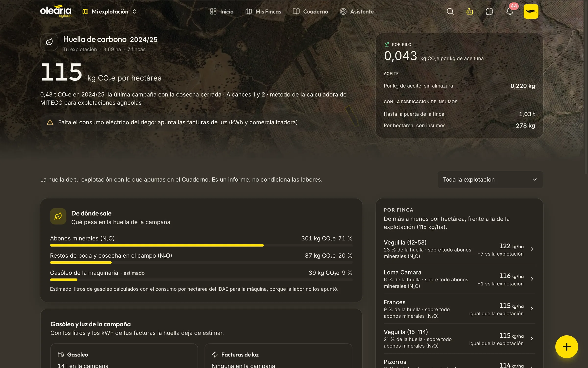Click the Restos de poda progress bar
This screenshot has height=368, width=588.
pos(81,263)
